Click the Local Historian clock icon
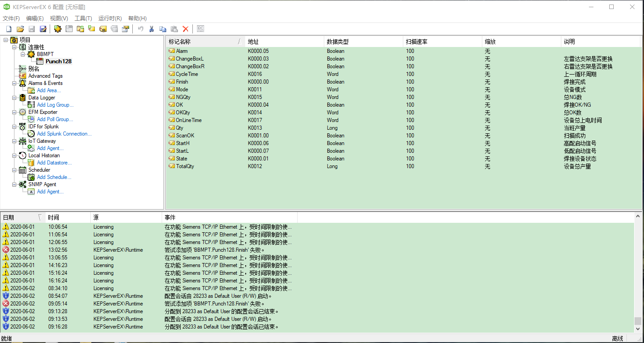 point(23,155)
